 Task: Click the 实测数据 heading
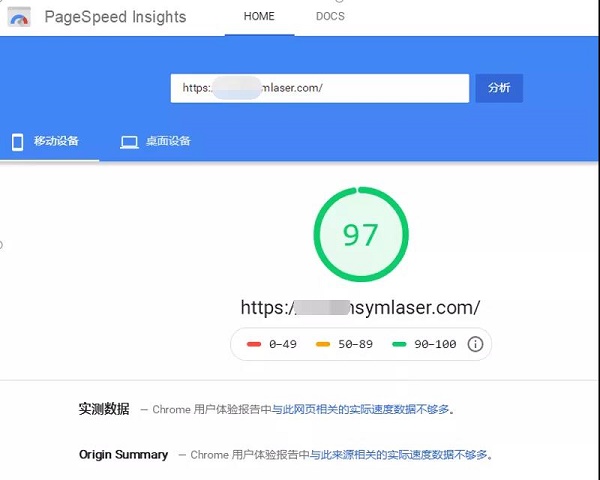pos(104,409)
